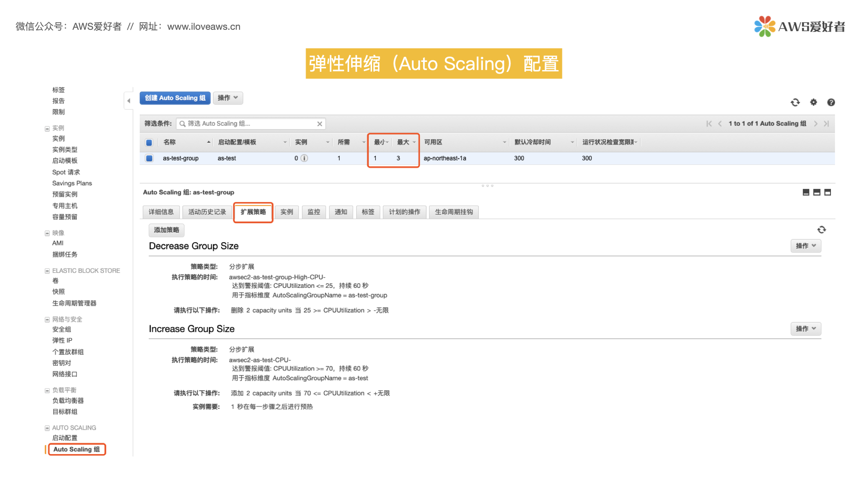Open Auto Scaling 组 in the sidebar

coord(76,449)
